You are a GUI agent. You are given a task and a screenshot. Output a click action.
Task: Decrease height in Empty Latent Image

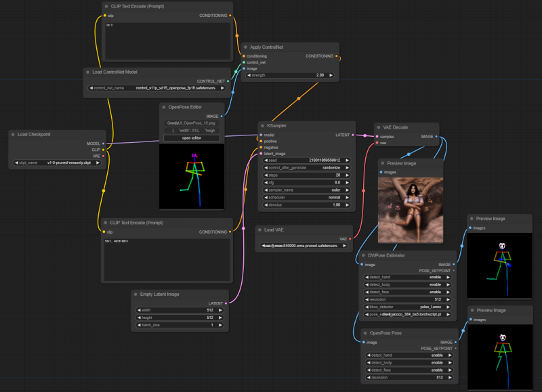[x=139, y=318]
